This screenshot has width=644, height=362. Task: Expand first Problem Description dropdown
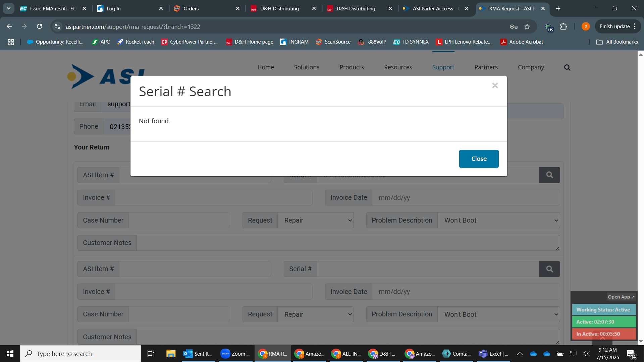click(x=499, y=220)
